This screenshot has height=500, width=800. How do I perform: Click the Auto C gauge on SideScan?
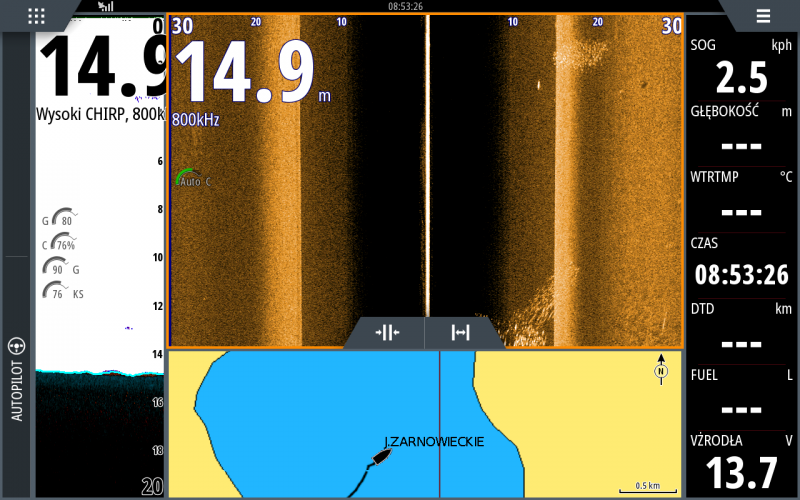(190, 178)
